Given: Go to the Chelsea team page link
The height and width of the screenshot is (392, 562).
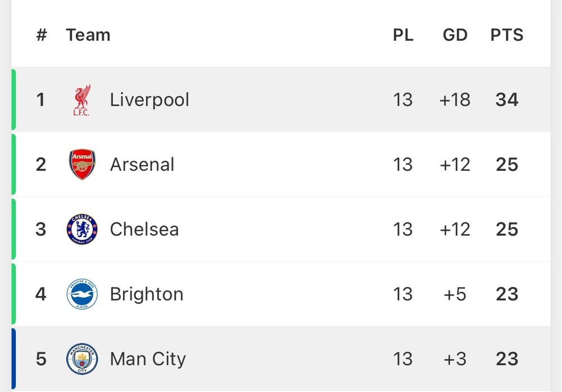Looking at the screenshot, I should [144, 229].
